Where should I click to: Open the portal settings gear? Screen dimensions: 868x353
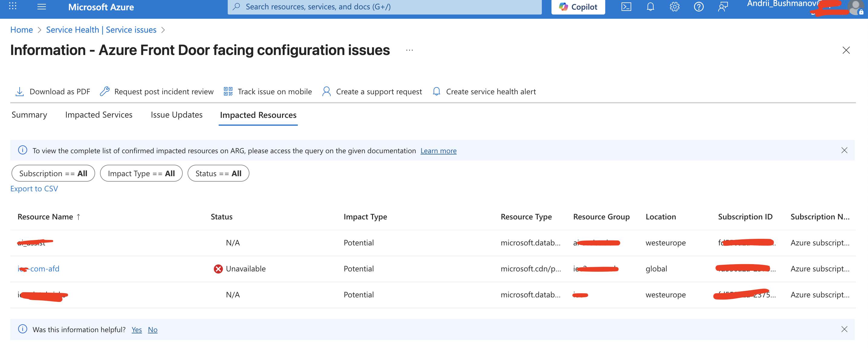pyautogui.click(x=674, y=7)
